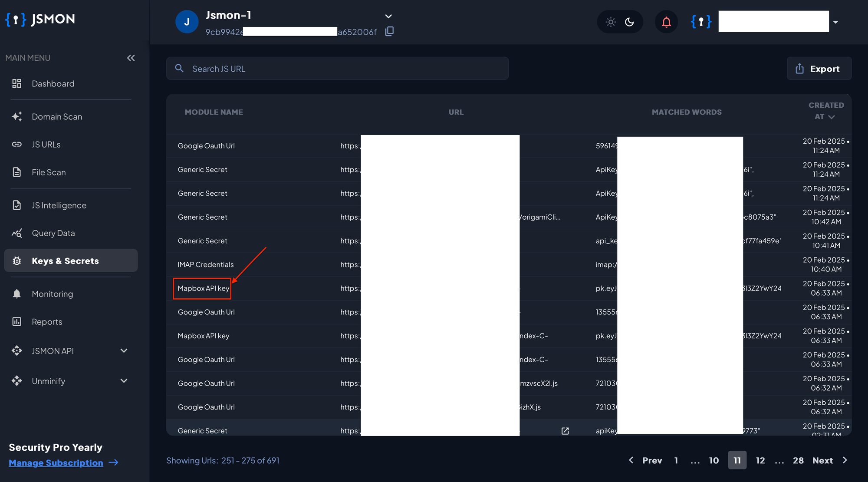
Task: Click the Matched Words column header
Action: (686, 112)
